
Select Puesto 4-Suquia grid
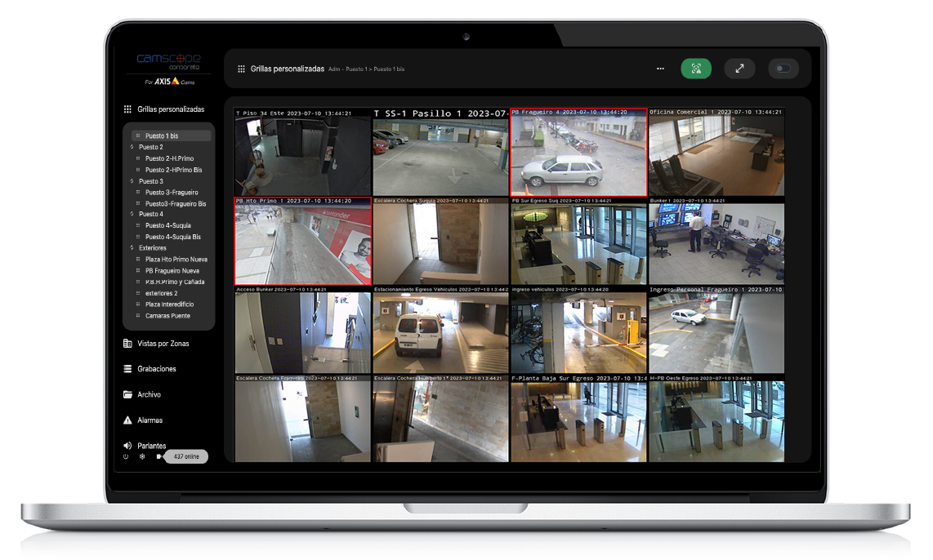[167, 225]
